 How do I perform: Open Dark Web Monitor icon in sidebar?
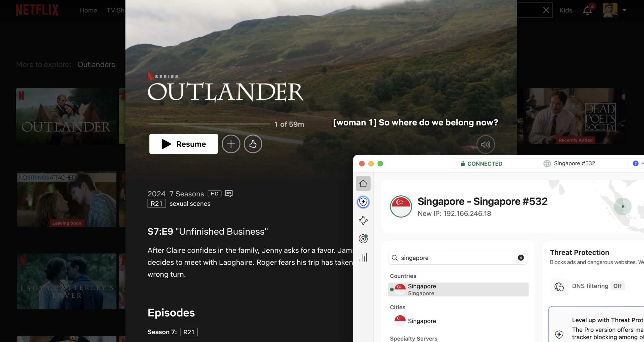click(x=363, y=238)
